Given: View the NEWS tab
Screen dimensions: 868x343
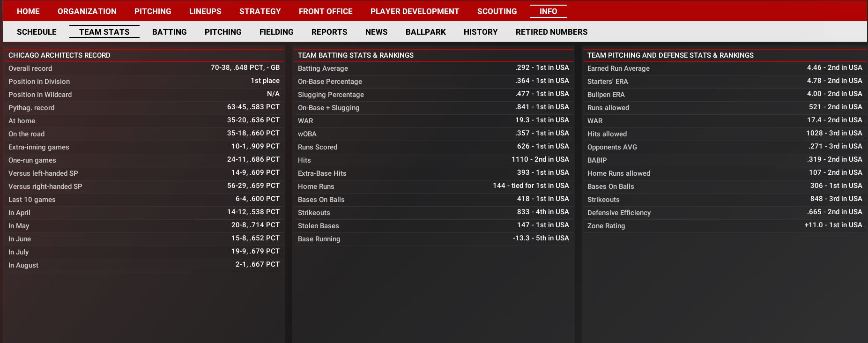Looking at the screenshot, I should click(376, 32).
